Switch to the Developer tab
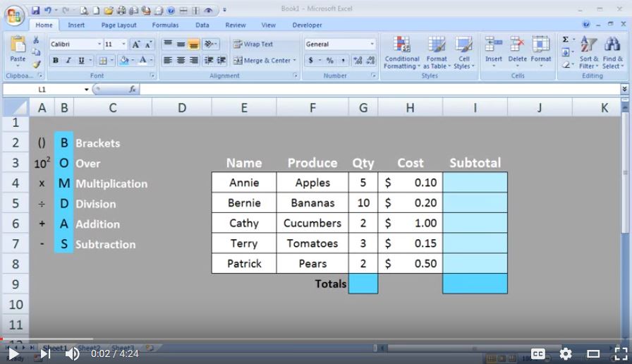The width and height of the screenshot is (632, 364). click(307, 25)
